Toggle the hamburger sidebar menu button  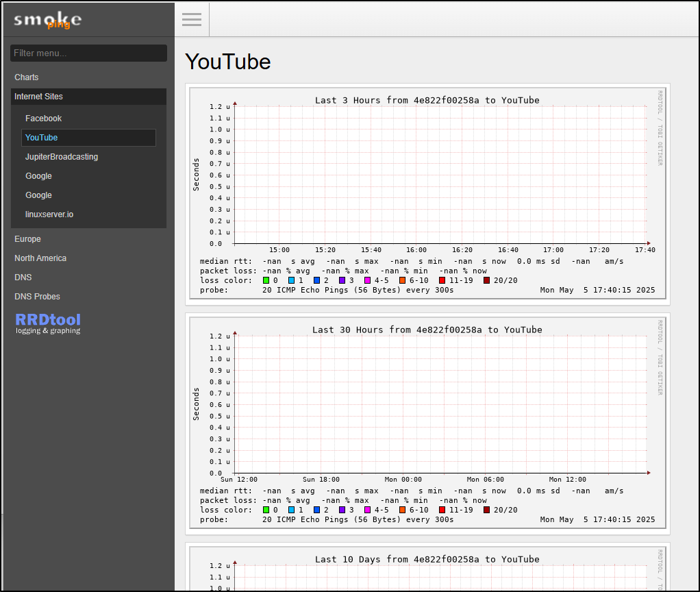(192, 20)
